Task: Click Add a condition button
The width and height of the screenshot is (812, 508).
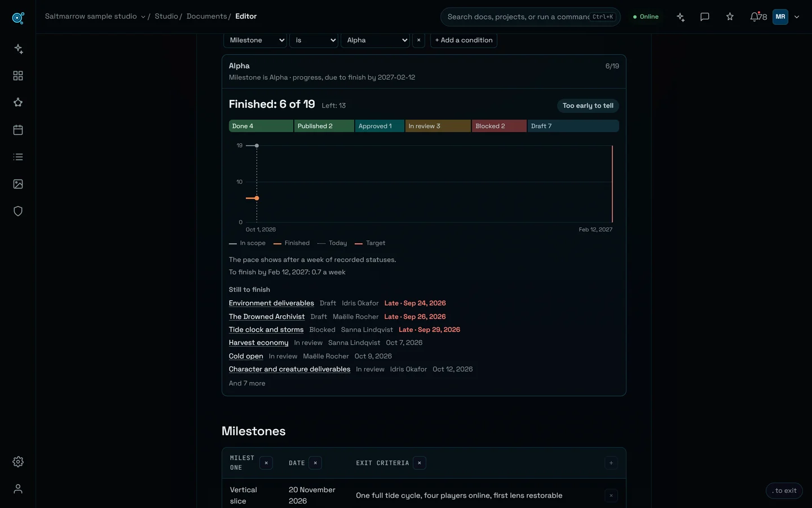Action: pos(464,40)
